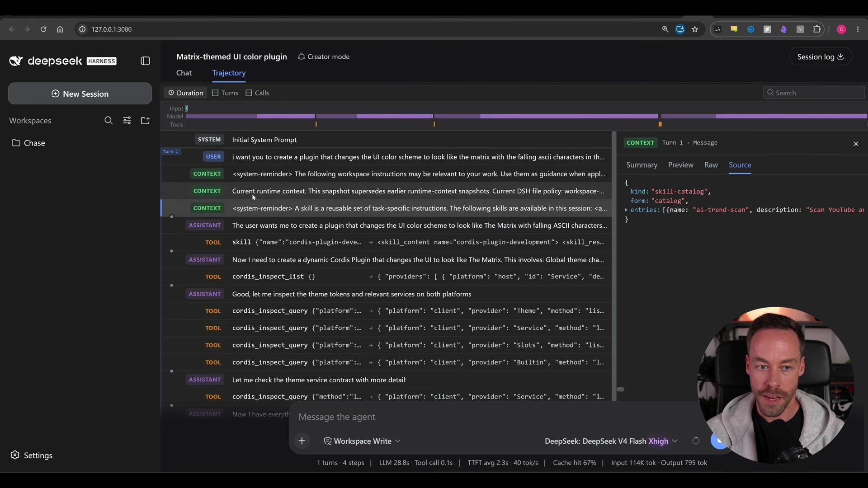Click the plus attachment icon in message box

click(302, 441)
